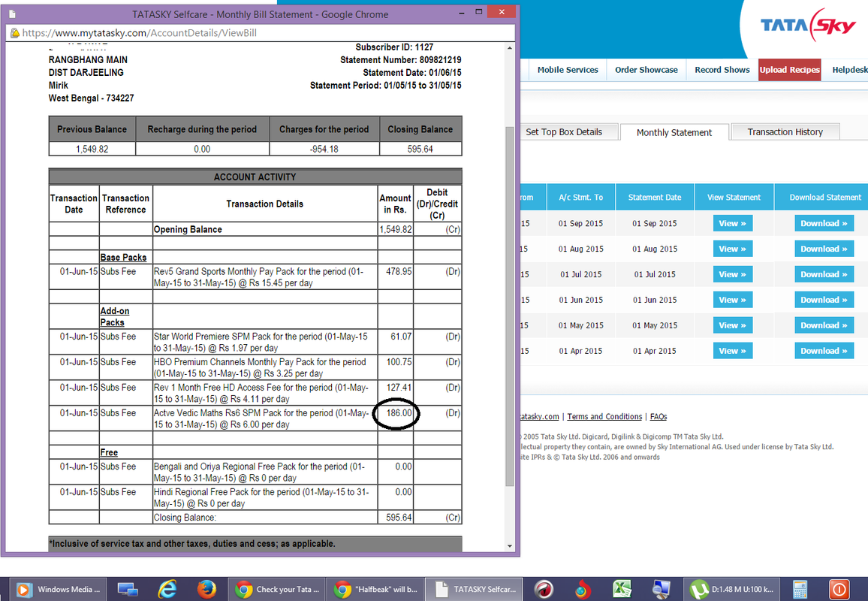Click the 186.00 amount in the bill
The image size is (868, 601).
point(399,413)
